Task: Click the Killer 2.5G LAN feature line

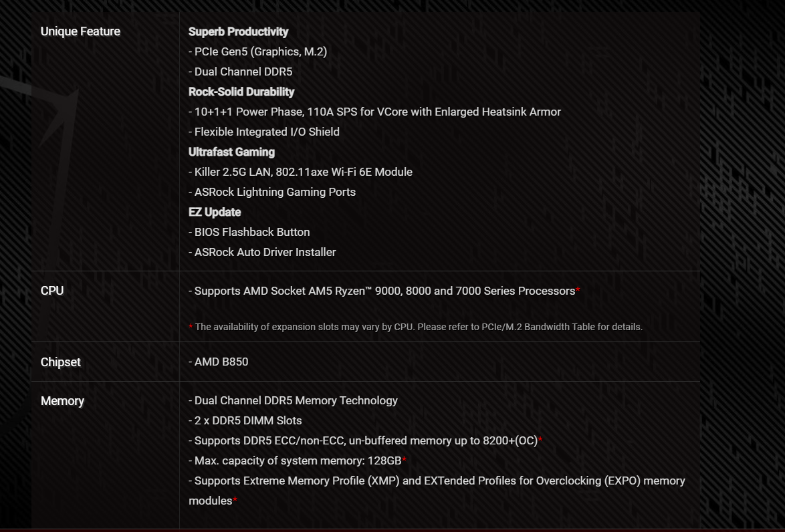Action: [x=300, y=172]
